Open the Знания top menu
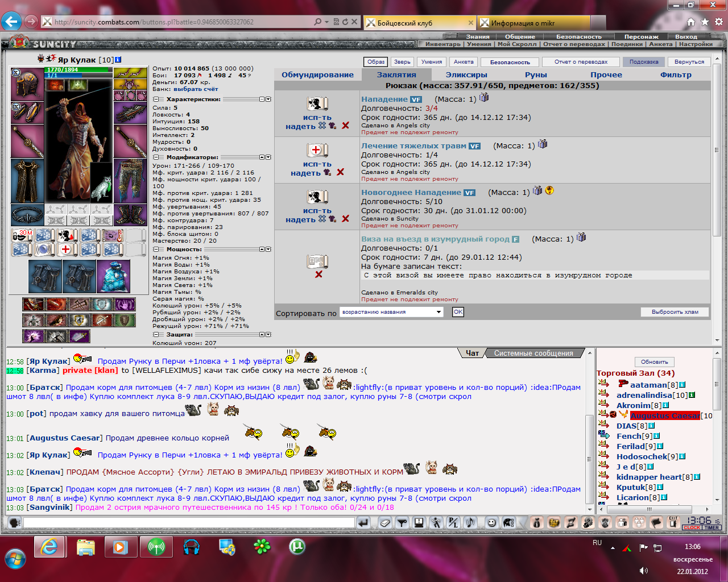Screen dimensions: 728x582 478,36
